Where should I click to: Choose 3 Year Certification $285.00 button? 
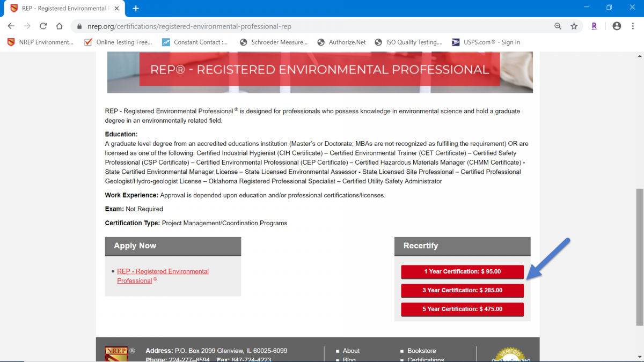(462, 291)
